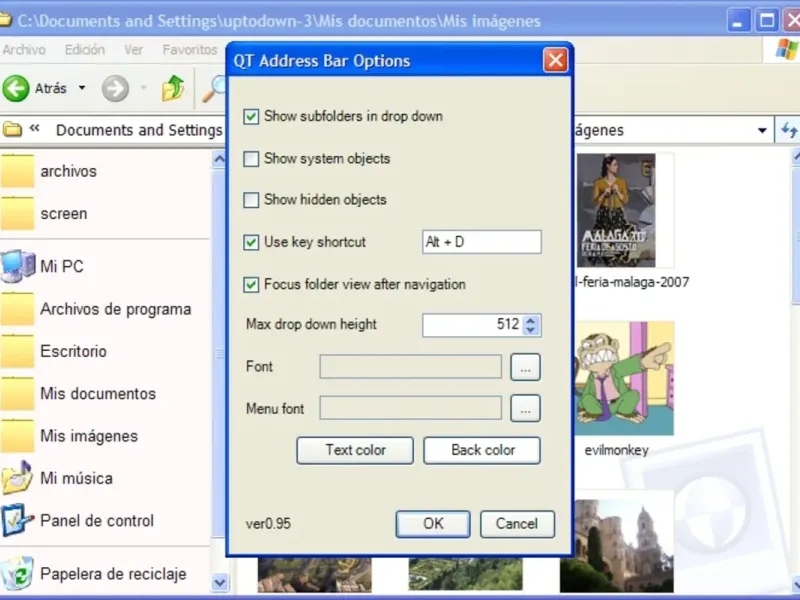
Task: Open the Panel de control icon
Action: click(18, 520)
